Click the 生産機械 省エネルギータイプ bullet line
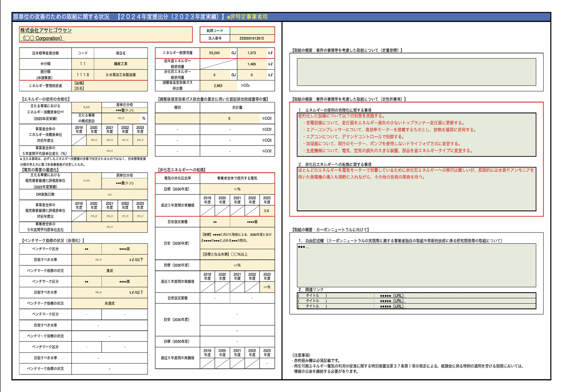The image size is (563, 392). 388,150
